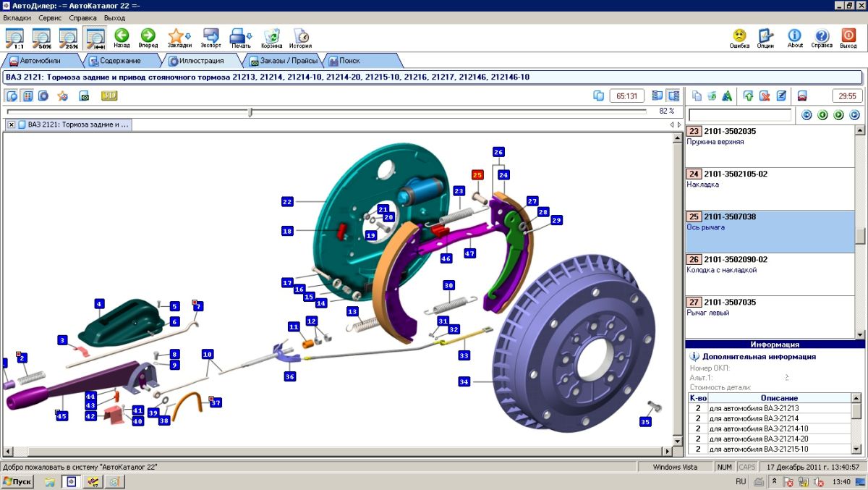
Task: Click the yellow 3D view button
Action: click(x=109, y=96)
